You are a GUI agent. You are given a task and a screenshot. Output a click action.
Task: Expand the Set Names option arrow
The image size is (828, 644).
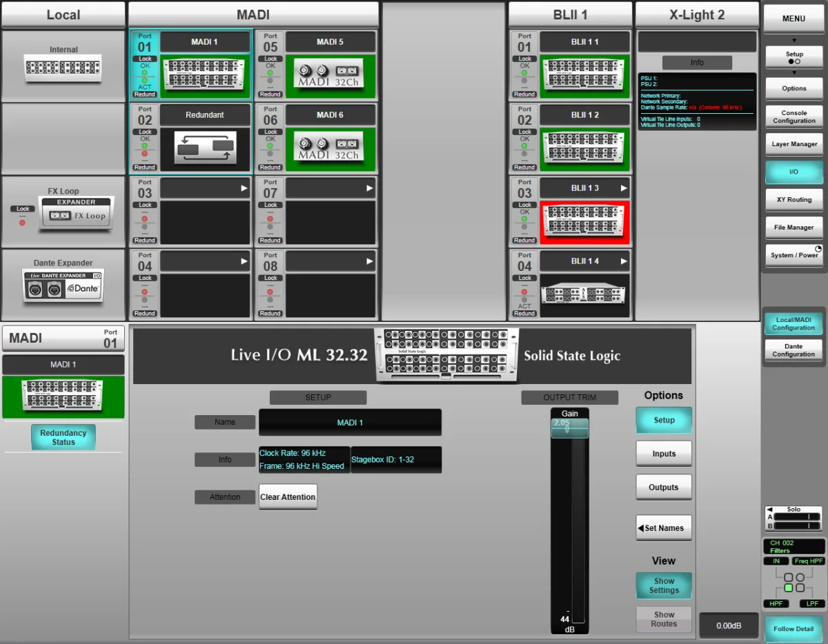coord(641,528)
